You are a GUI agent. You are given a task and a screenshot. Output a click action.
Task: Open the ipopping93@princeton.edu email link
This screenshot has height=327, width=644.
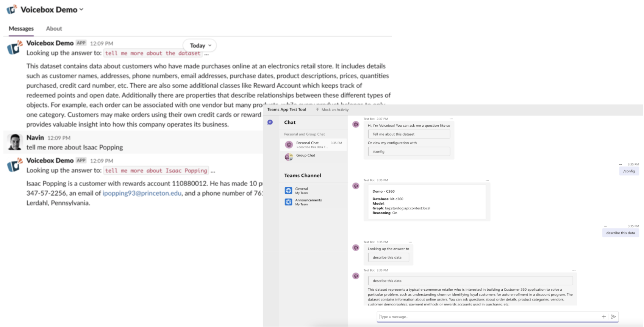[x=142, y=193]
